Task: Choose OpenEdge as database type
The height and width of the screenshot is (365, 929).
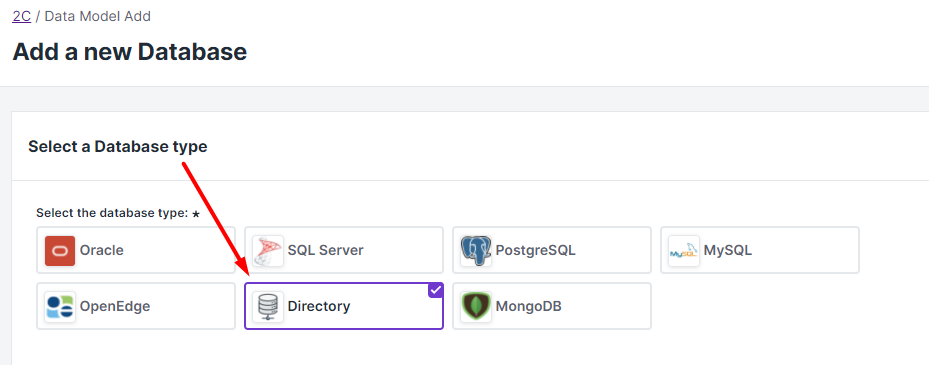Action: 136,306
